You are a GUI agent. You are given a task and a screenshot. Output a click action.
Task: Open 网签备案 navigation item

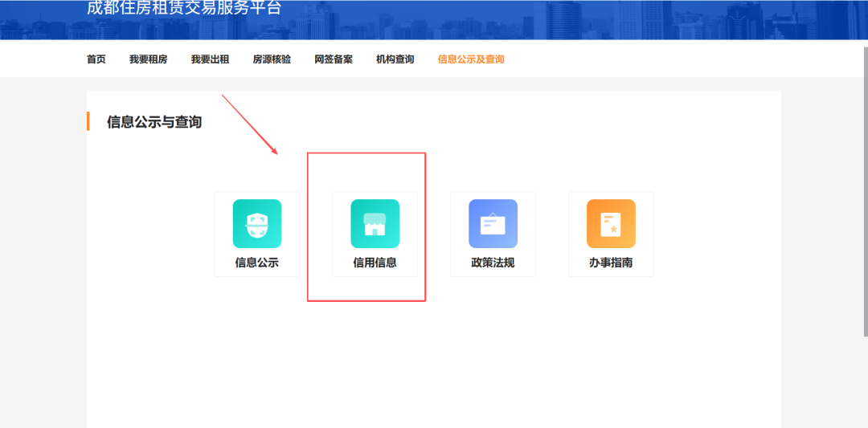(334, 59)
